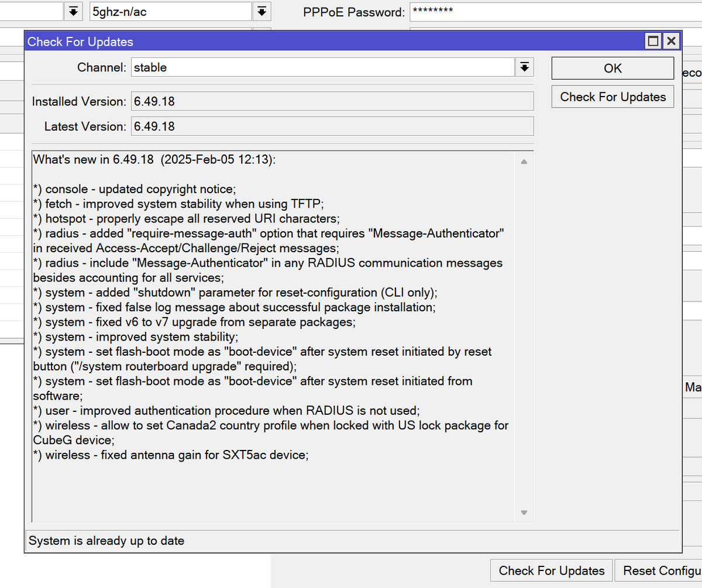The height and width of the screenshot is (588, 702).
Task: Click changelog scrollbar down arrow
Action: pyautogui.click(x=524, y=513)
